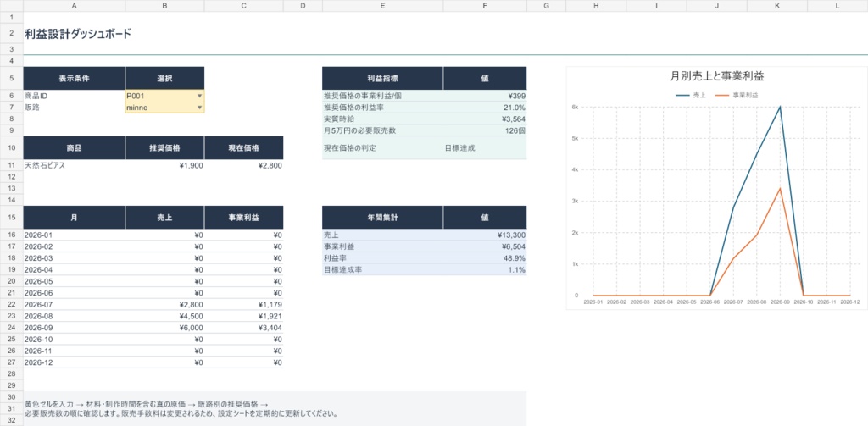Click the annual 売上 value ¥13,300
This screenshot has height=426, width=868.
(x=485, y=235)
